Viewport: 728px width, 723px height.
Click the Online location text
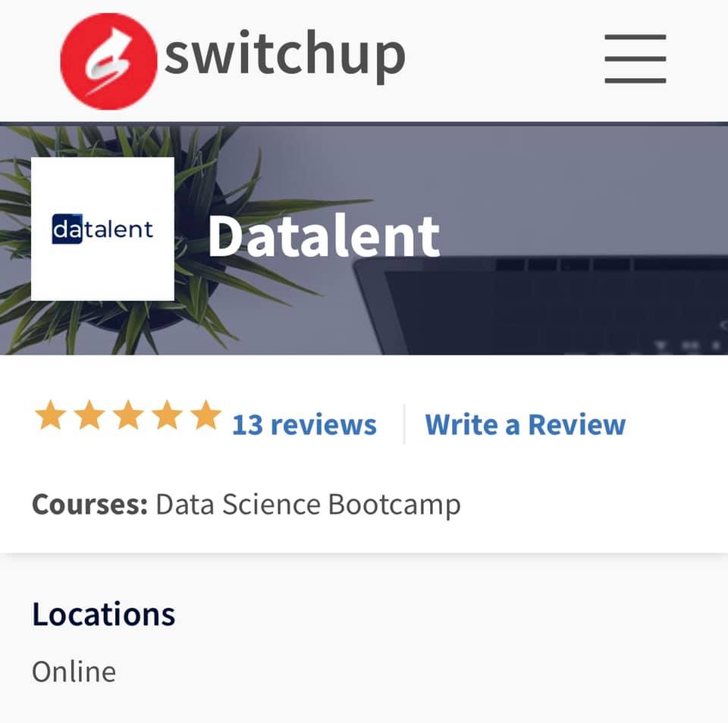74,671
